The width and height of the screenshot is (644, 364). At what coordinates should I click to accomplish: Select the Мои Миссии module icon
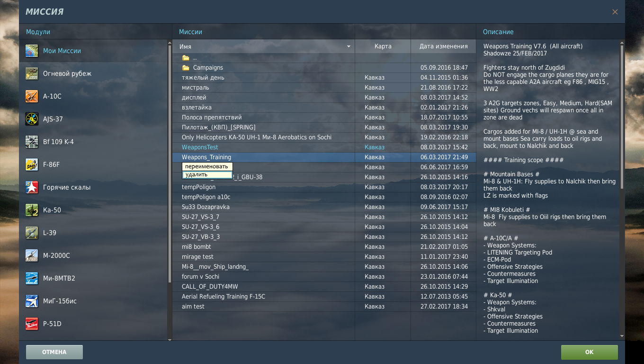pyautogui.click(x=32, y=51)
